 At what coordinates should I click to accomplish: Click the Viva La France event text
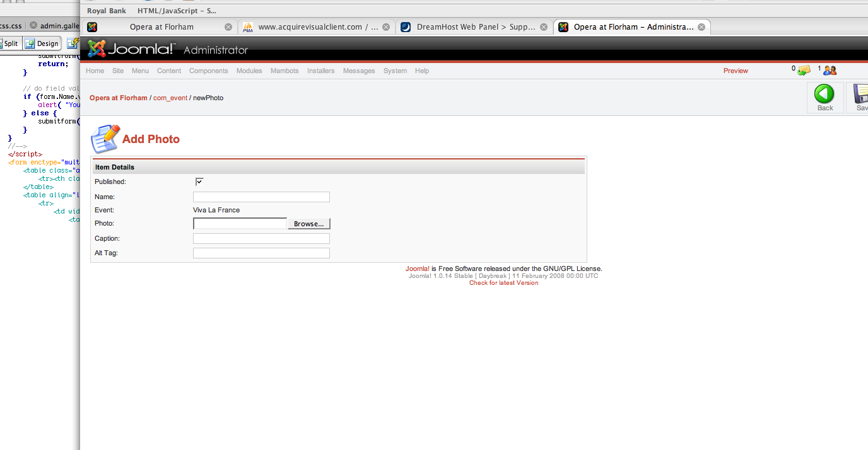[x=216, y=210]
